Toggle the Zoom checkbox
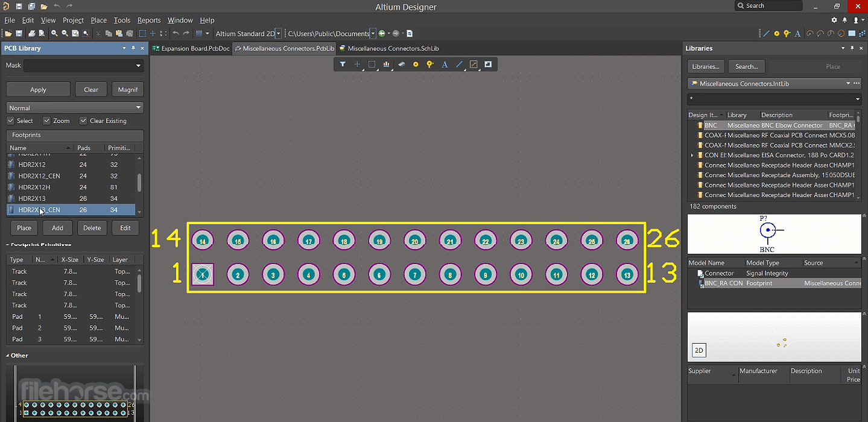The height and width of the screenshot is (422, 868). (47, 121)
